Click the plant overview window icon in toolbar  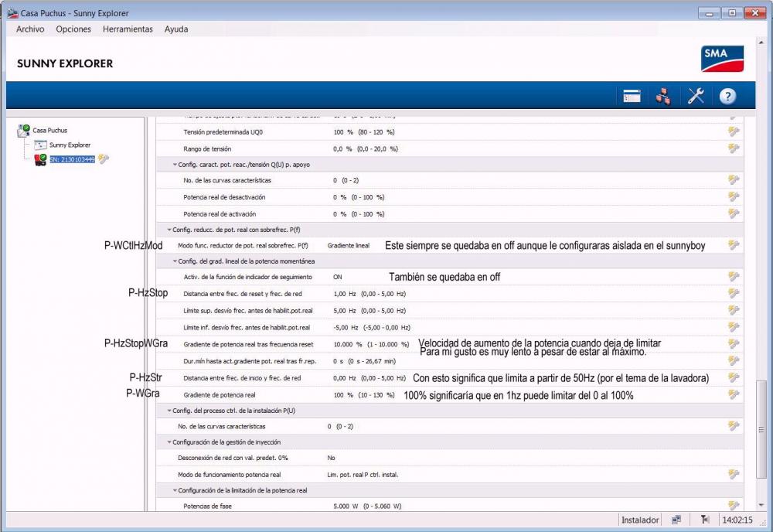pyautogui.click(x=632, y=96)
